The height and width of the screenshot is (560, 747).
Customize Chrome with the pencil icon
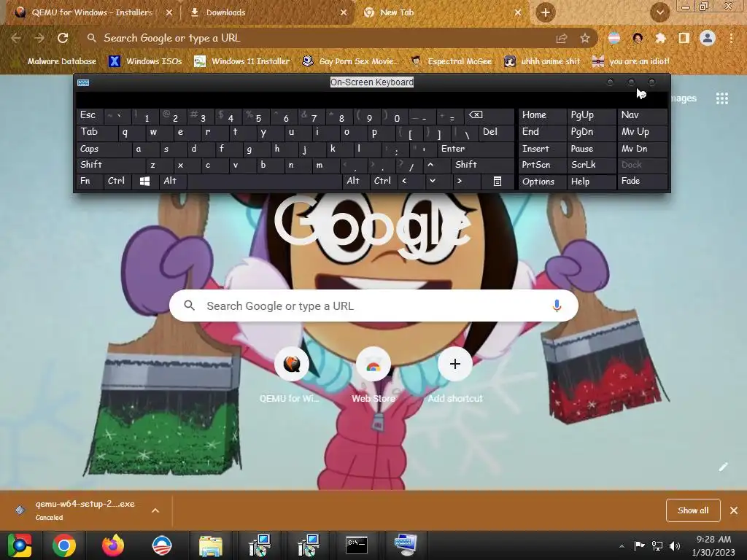[x=723, y=467]
